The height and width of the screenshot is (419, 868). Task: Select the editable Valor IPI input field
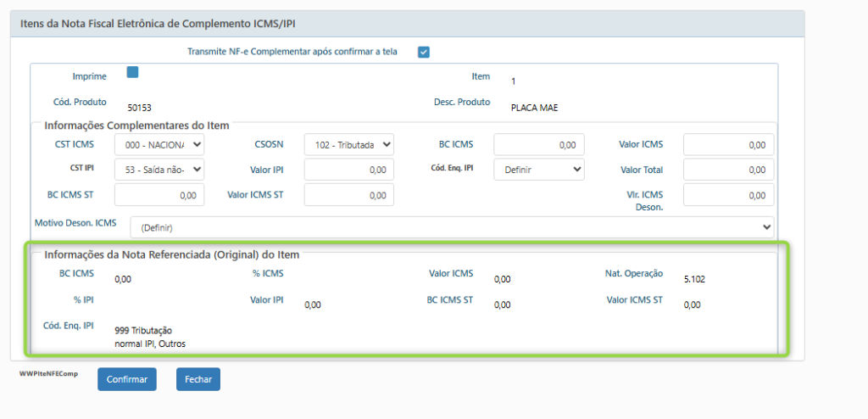pyautogui.click(x=348, y=170)
